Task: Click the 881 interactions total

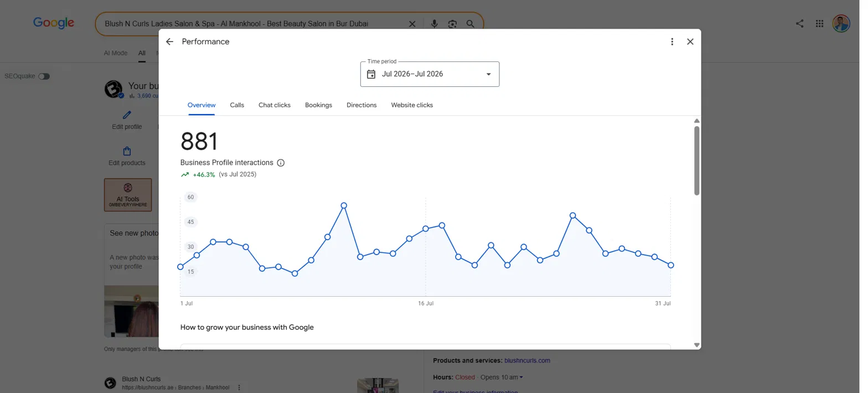Action: coord(199,142)
